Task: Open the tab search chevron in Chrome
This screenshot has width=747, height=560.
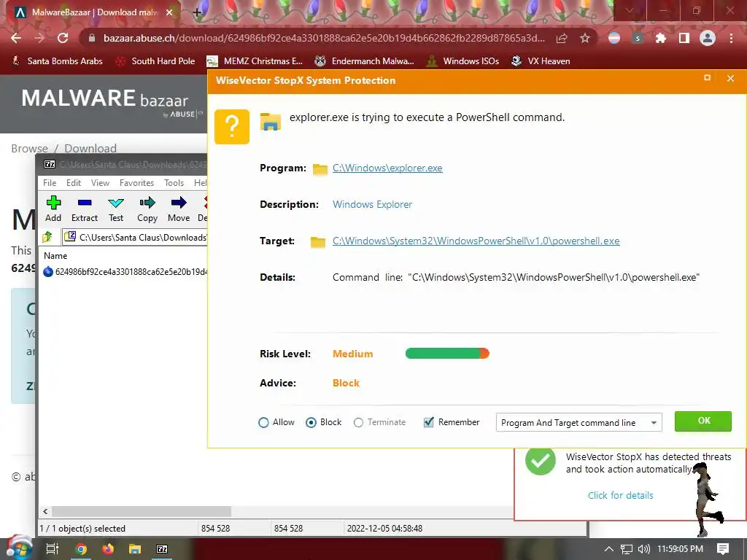Action: click(630, 10)
